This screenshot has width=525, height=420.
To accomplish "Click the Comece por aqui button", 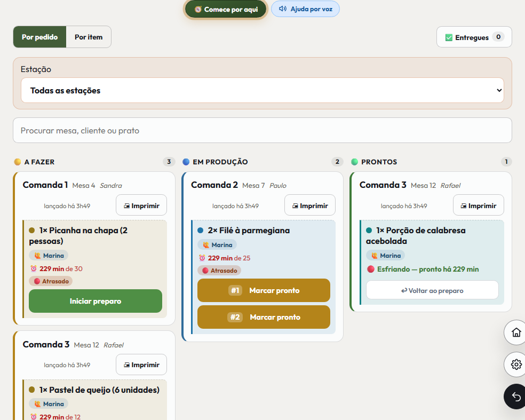I will (x=226, y=10).
